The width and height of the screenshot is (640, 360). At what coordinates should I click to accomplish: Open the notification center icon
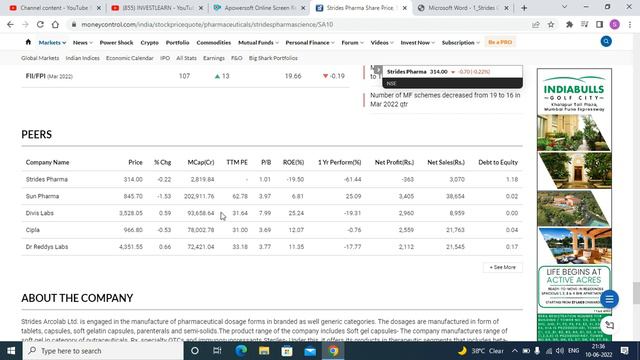click(x=624, y=351)
